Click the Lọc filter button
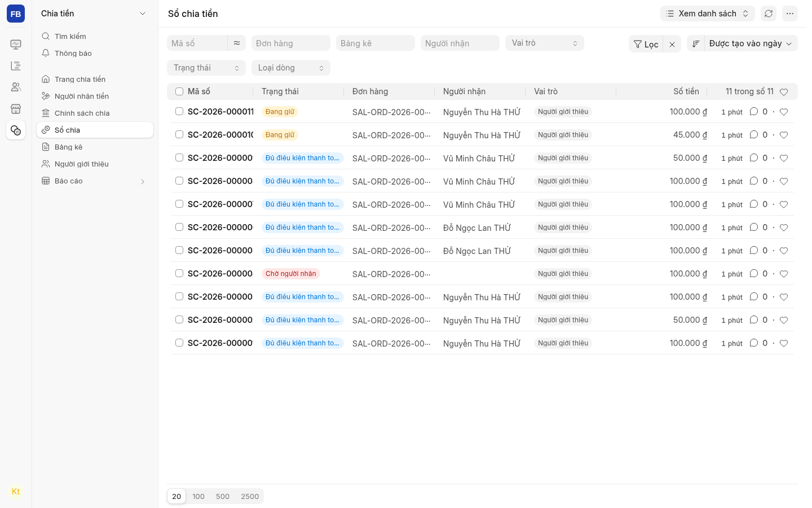Screen dimensions: 812x508 646,44
